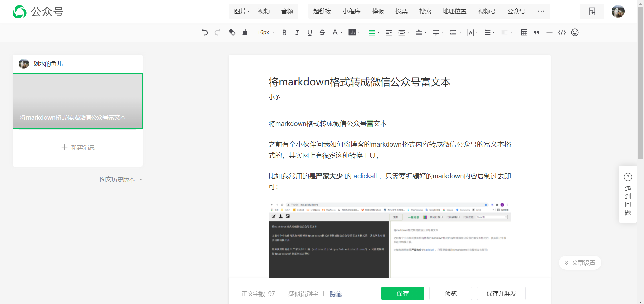Expand the 图文历史版本 dropdown

121,180
